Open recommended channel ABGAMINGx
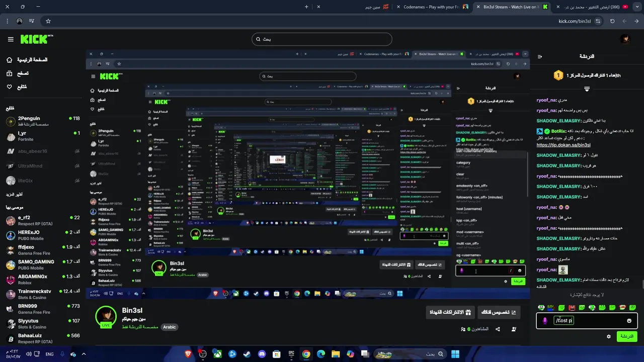Screen dimensions: 644x362 click(x=42, y=280)
